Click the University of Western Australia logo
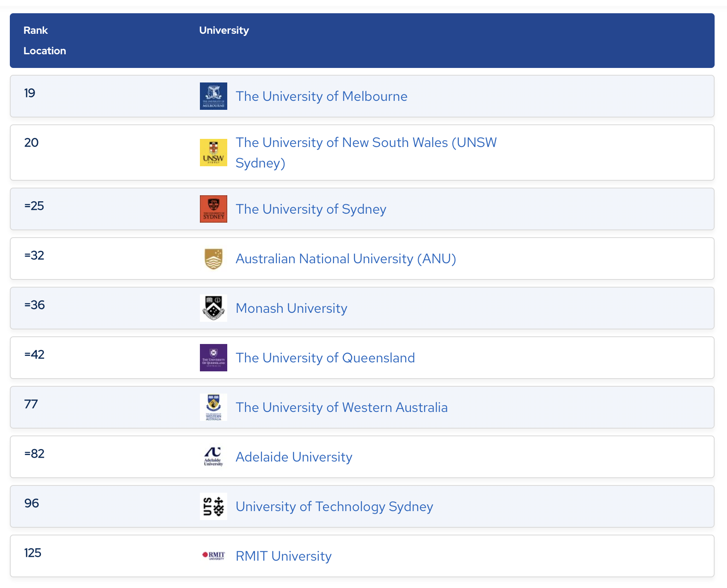Screen dimensions: 727x588 click(213, 407)
